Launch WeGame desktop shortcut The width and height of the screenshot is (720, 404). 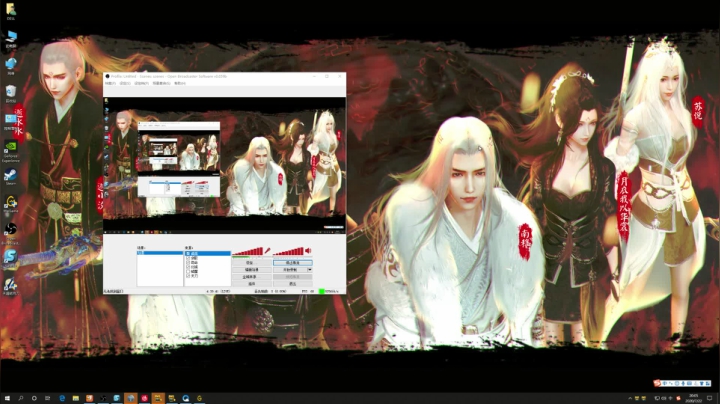(11, 204)
